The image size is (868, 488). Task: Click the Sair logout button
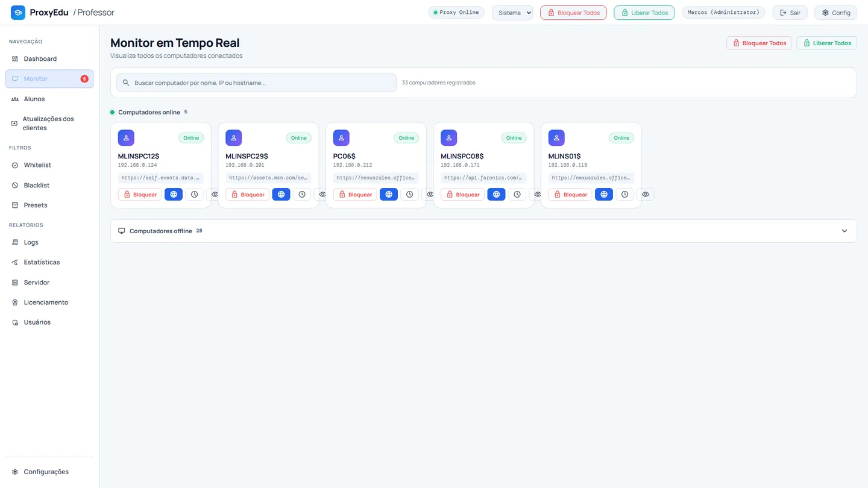coord(790,13)
